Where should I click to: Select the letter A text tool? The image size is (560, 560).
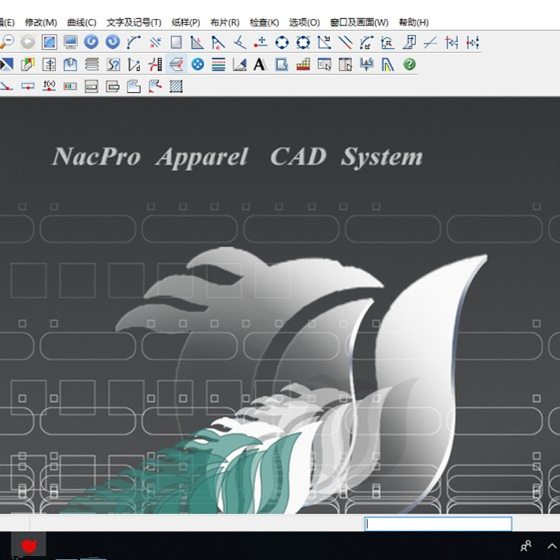260,65
